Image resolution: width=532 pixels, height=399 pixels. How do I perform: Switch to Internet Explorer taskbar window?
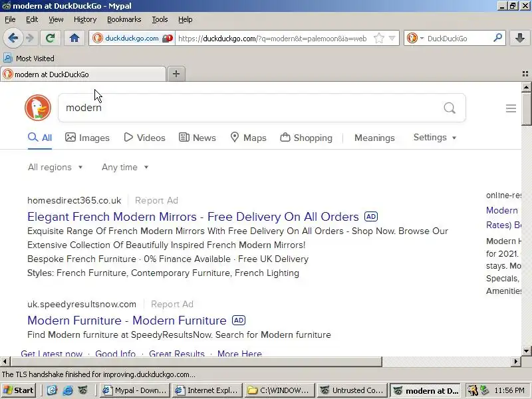[x=207, y=390]
